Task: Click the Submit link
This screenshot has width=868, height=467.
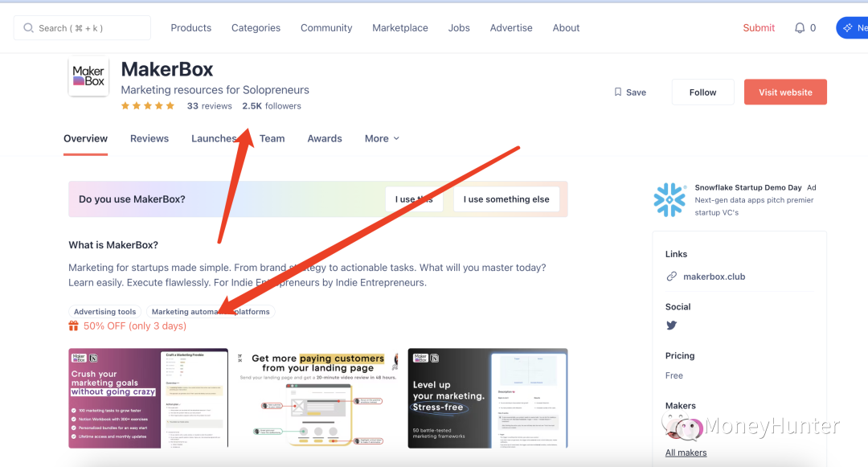Action: click(759, 27)
